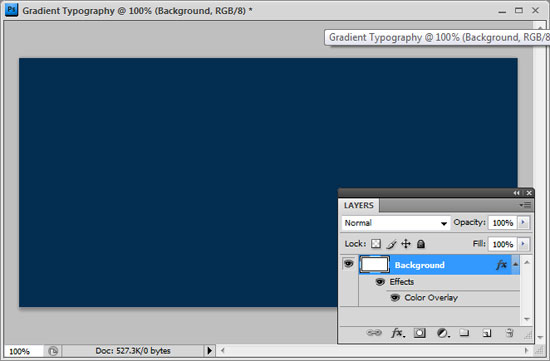Toggle Color Overlay effect visibility

395,298
